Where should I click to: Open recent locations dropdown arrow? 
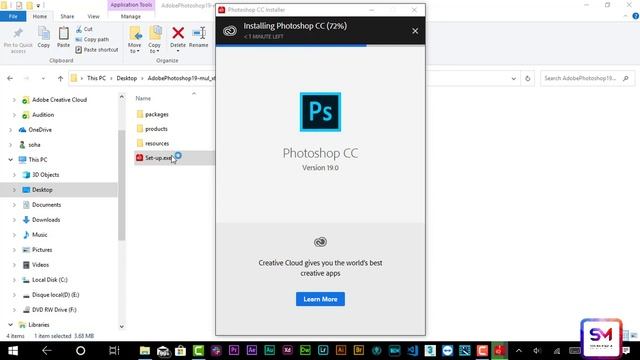(x=43, y=78)
